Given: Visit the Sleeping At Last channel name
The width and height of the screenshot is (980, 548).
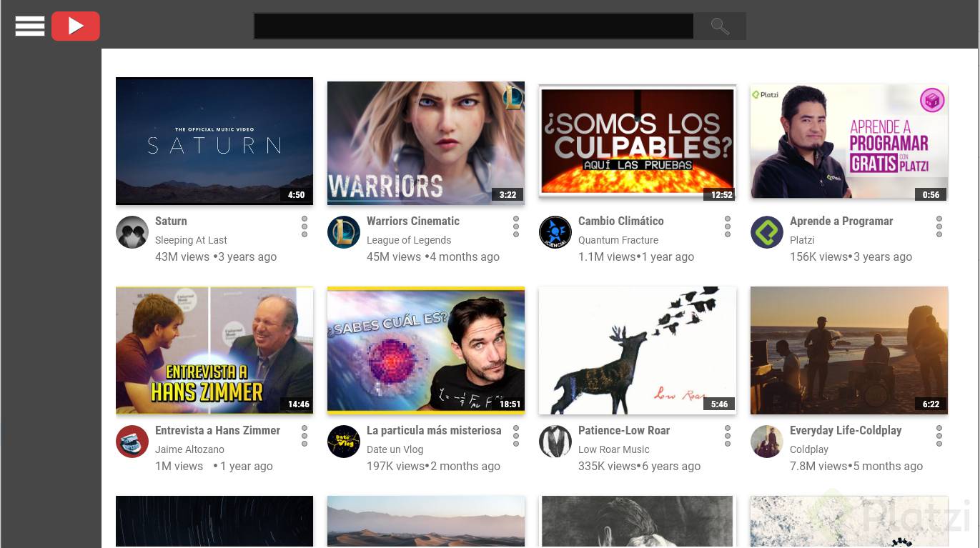Looking at the screenshot, I should click(191, 240).
